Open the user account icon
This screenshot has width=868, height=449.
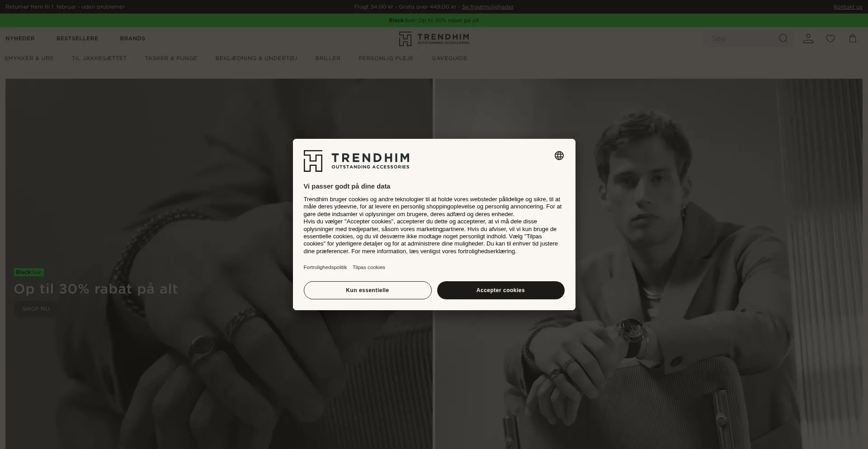[x=808, y=38]
